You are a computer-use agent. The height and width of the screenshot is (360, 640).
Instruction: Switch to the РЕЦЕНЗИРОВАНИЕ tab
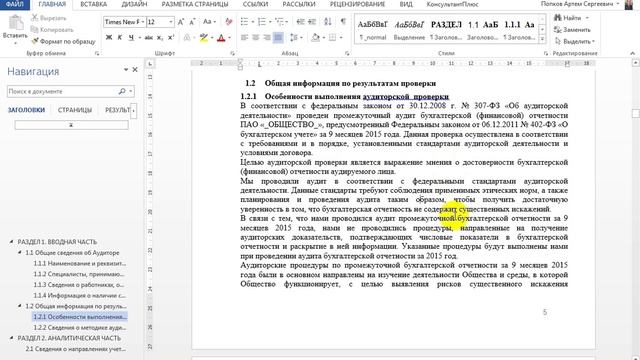pos(357,4)
